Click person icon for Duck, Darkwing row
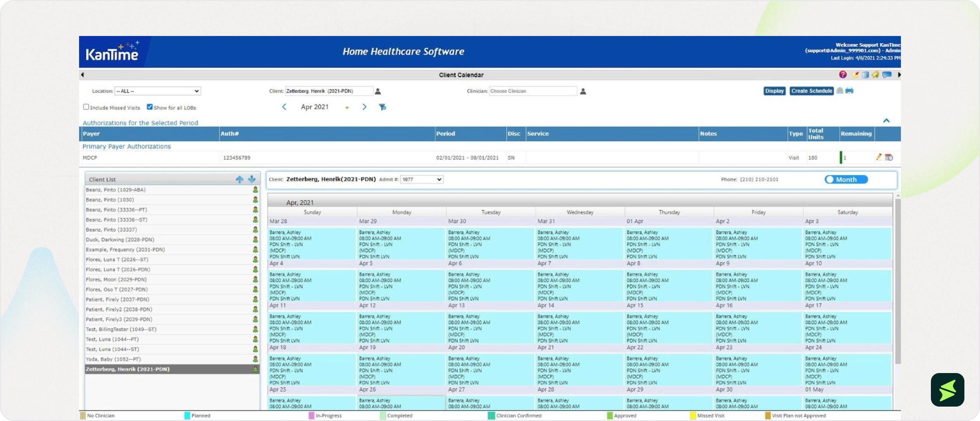Viewport: 980px width, 421px height. coord(255,239)
